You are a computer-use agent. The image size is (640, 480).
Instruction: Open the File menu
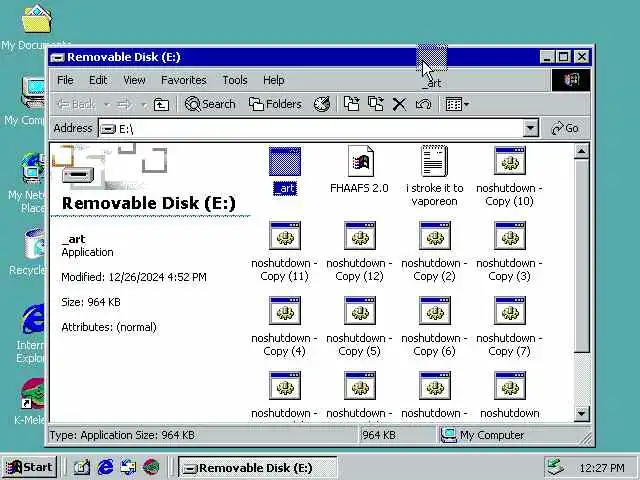[65, 80]
